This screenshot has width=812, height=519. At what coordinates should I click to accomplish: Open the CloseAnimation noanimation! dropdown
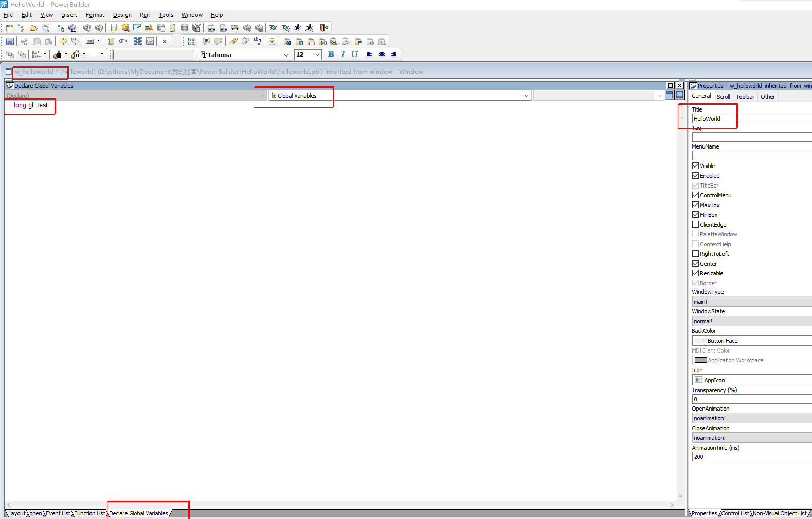[x=752, y=438]
